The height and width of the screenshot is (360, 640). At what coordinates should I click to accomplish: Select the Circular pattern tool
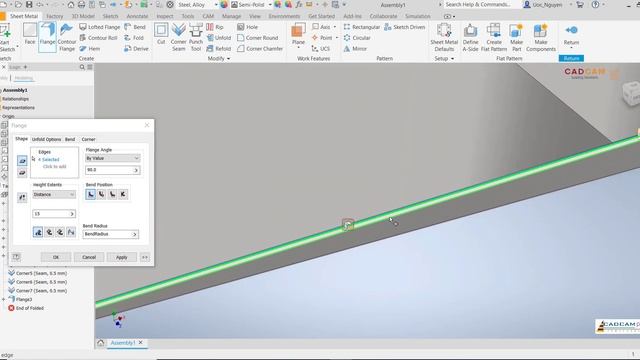(x=357, y=38)
